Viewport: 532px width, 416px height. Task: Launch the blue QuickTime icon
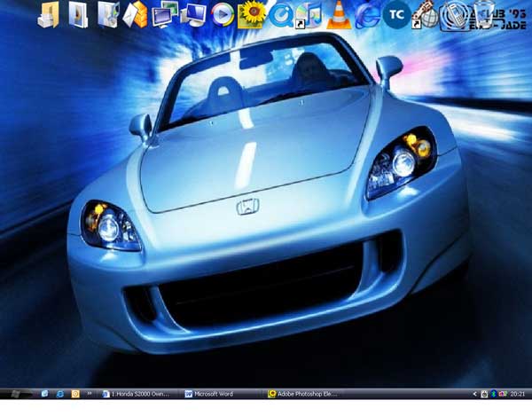[282, 14]
